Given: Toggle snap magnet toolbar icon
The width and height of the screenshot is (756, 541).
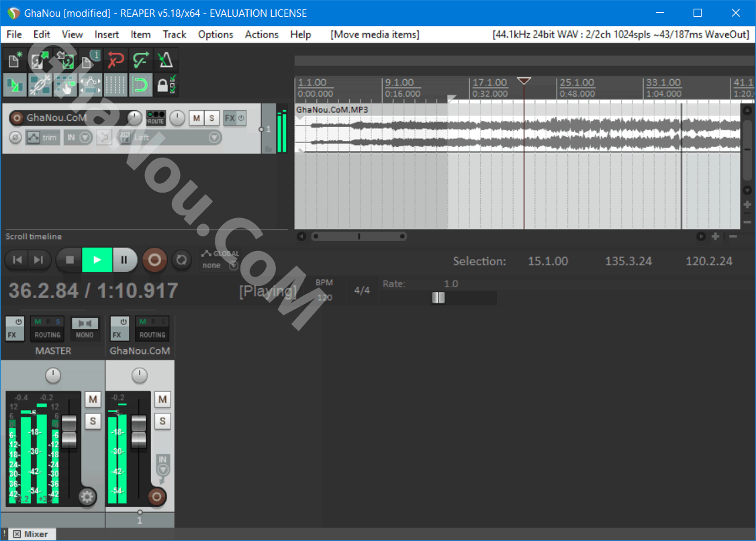Looking at the screenshot, I should (140, 85).
